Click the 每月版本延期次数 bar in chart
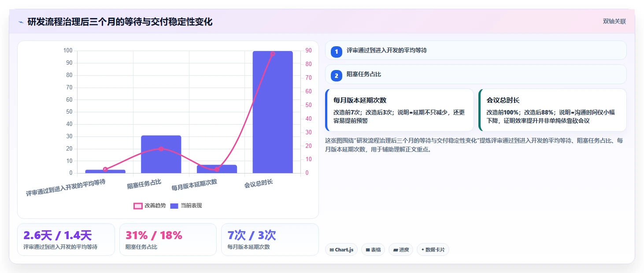 click(217, 169)
